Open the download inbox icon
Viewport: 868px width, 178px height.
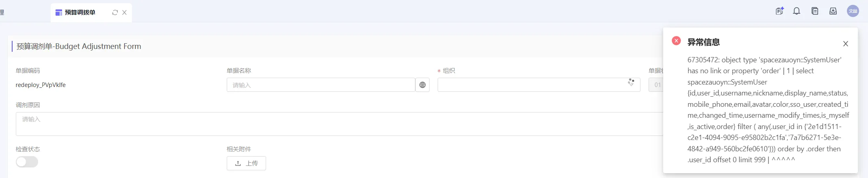[x=833, y=11]
